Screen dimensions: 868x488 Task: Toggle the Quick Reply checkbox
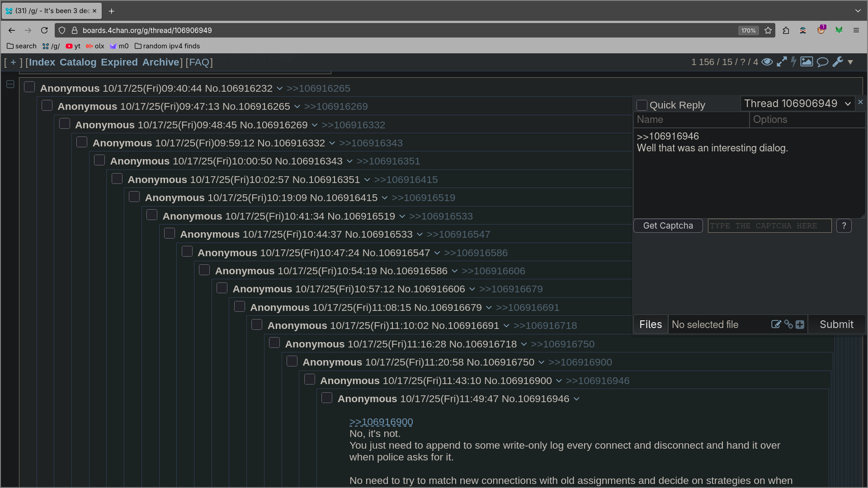coord(642,105)
